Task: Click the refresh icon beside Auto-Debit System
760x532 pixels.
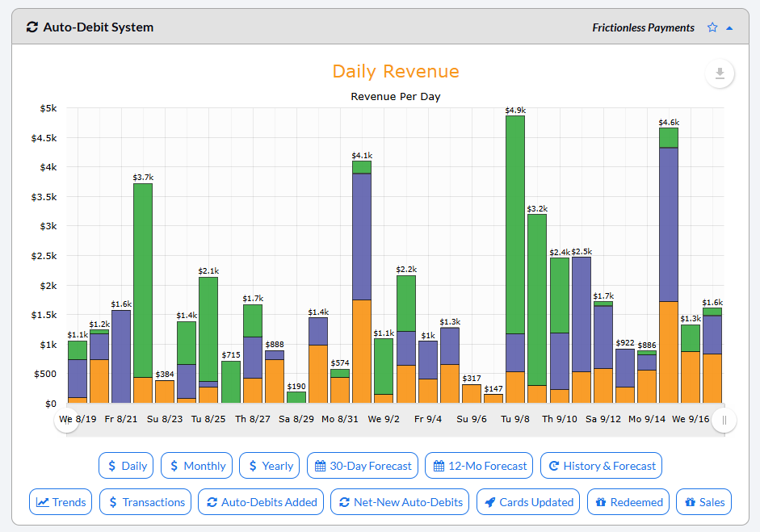Action: click(32, 27)
